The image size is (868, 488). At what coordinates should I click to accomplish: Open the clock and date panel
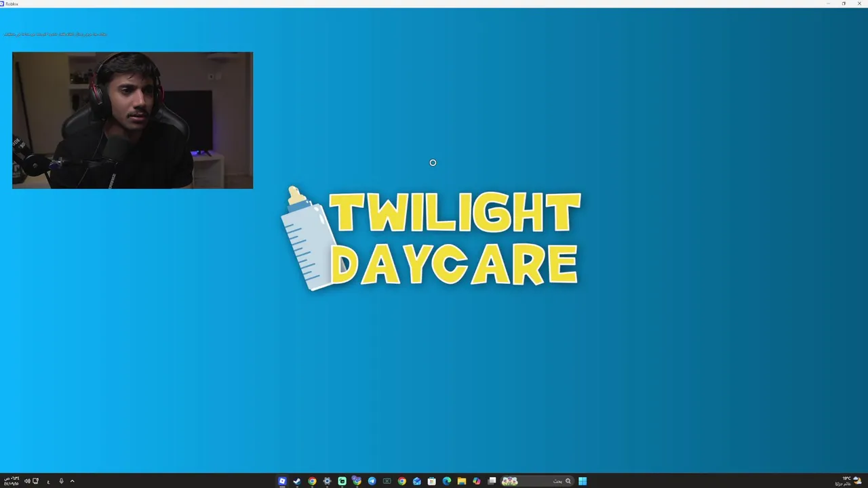tap(12, 481)
